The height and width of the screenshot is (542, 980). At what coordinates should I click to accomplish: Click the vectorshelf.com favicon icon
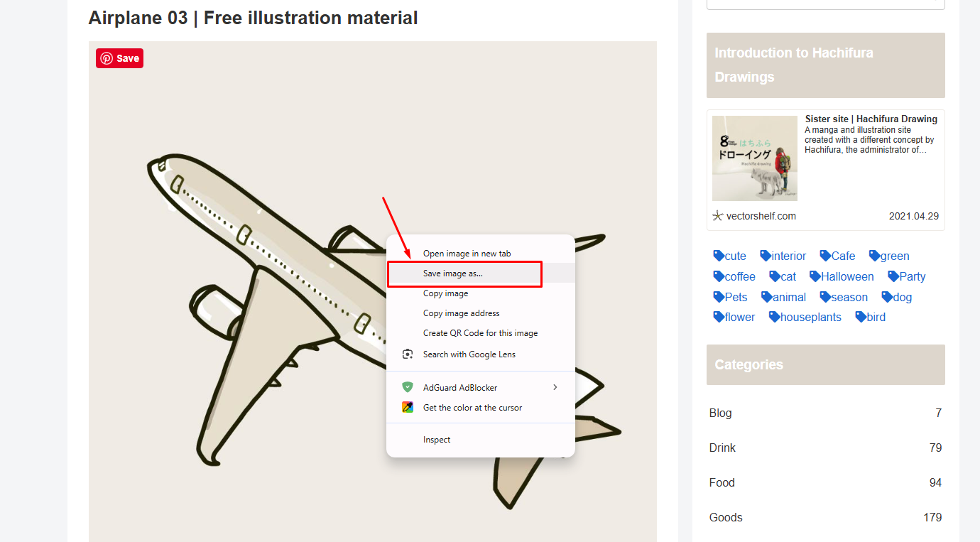(717, 215)
